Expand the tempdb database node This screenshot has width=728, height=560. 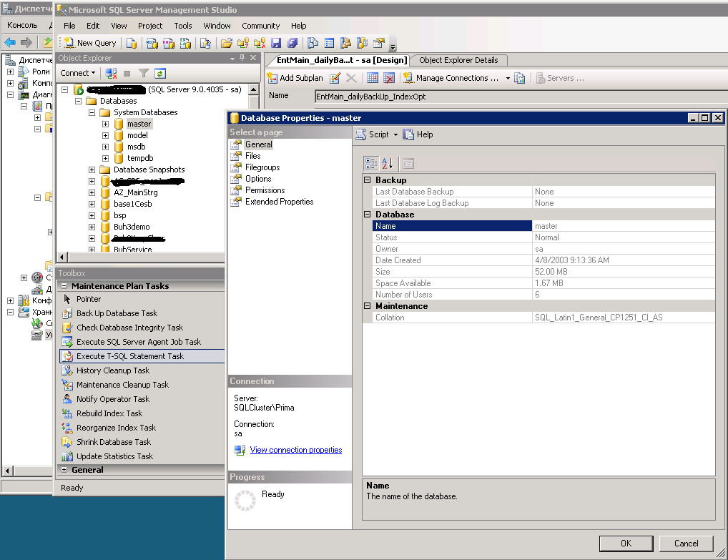106,158
